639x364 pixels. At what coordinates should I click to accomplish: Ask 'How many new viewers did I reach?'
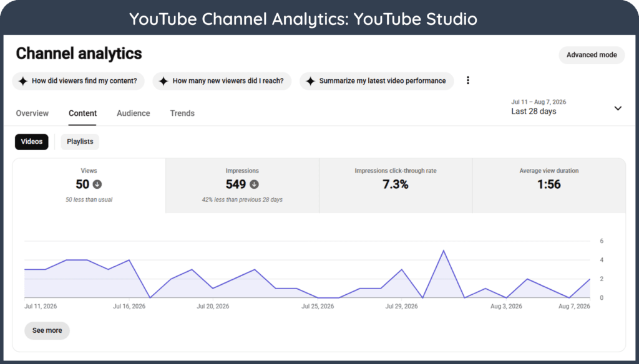222,81
